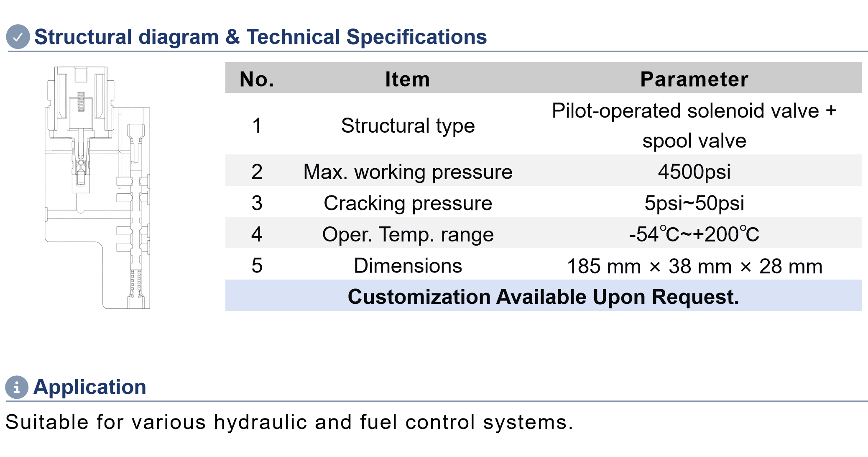
Task: Click the 185 mm × 38 mm × 28 mm value
Action: pyautogui.click(x=694, y=267)
